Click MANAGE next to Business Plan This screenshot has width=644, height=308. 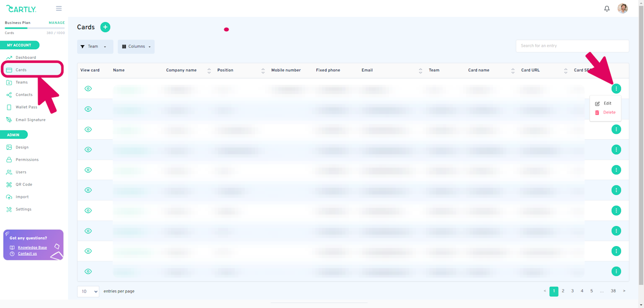point(56,23)
